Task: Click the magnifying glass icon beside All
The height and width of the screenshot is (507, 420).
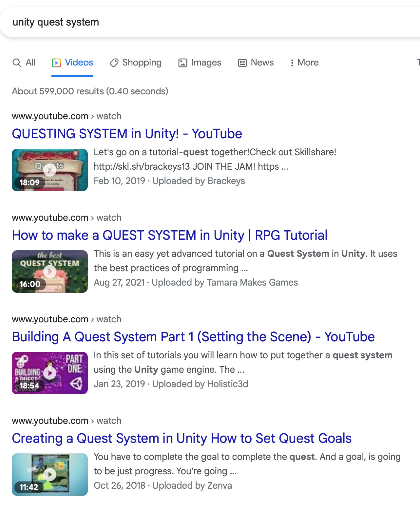Action: pyautogui.click(x=16, y=63)
